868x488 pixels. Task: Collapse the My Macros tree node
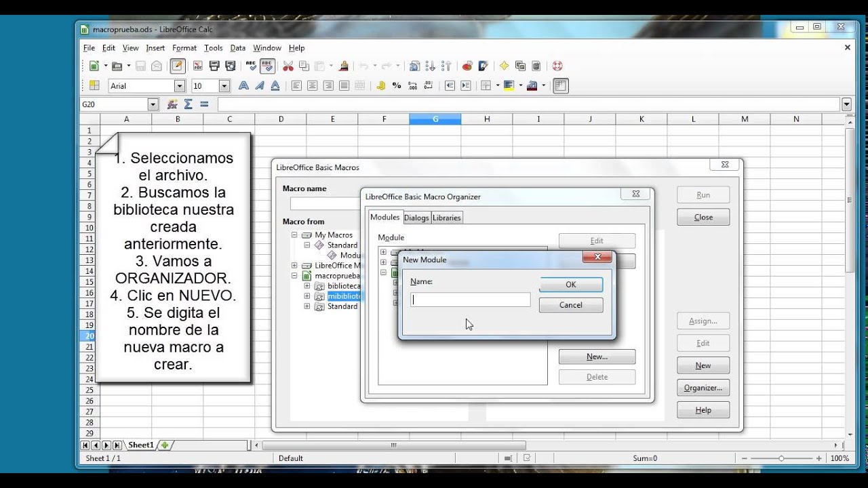[x=294, y=235]
